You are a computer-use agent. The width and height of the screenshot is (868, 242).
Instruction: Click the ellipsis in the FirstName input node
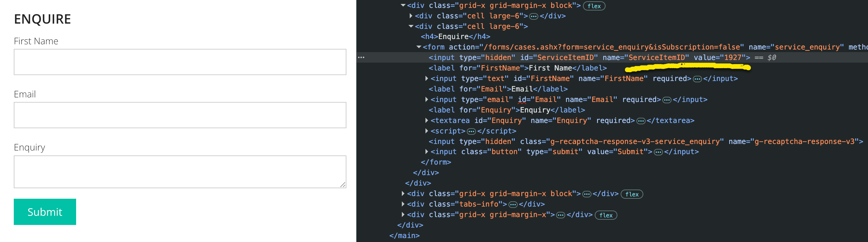(697, 79)
